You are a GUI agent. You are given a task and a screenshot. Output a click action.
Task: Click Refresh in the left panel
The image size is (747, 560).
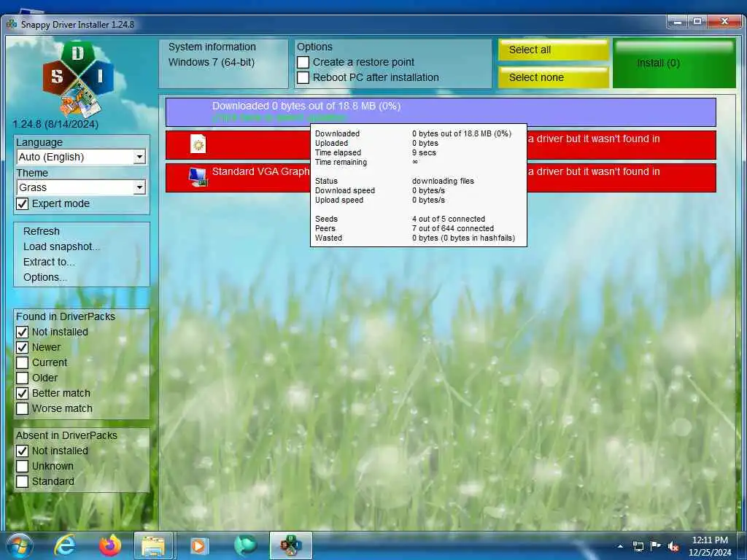coord(42,231)
